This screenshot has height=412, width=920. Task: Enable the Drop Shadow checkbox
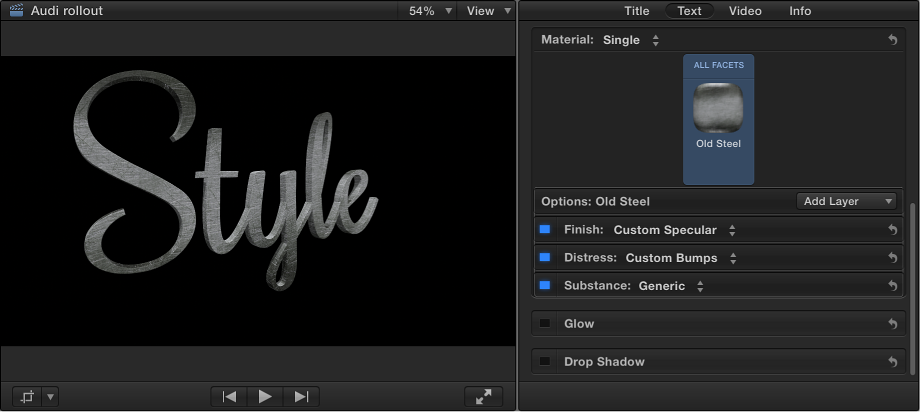[x=545, y=362]
